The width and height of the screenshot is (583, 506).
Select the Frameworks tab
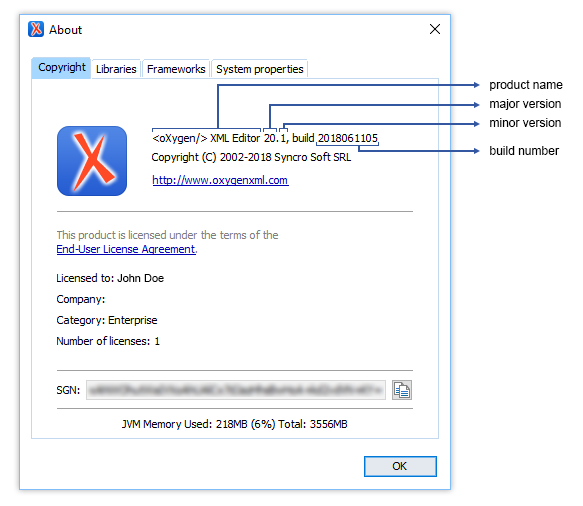pos(176,69)
